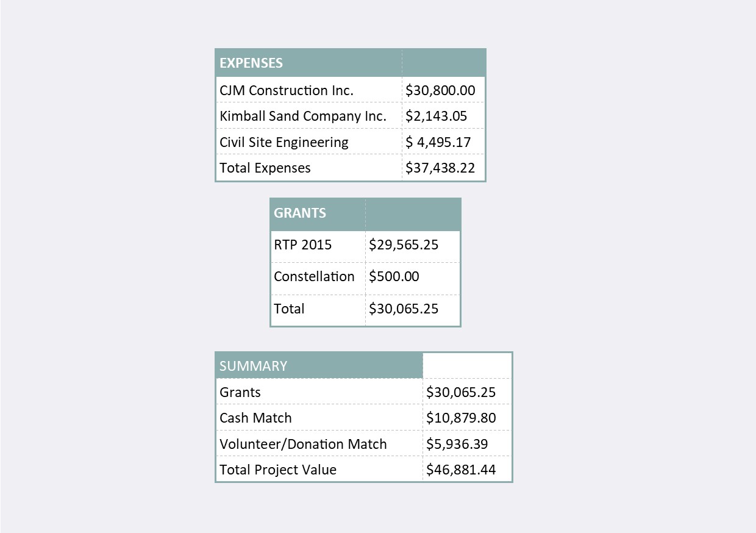Click the $29,565.25 amount cell
Screen dimensions: 756x533
pyautogui.click(x=404, y=245)
